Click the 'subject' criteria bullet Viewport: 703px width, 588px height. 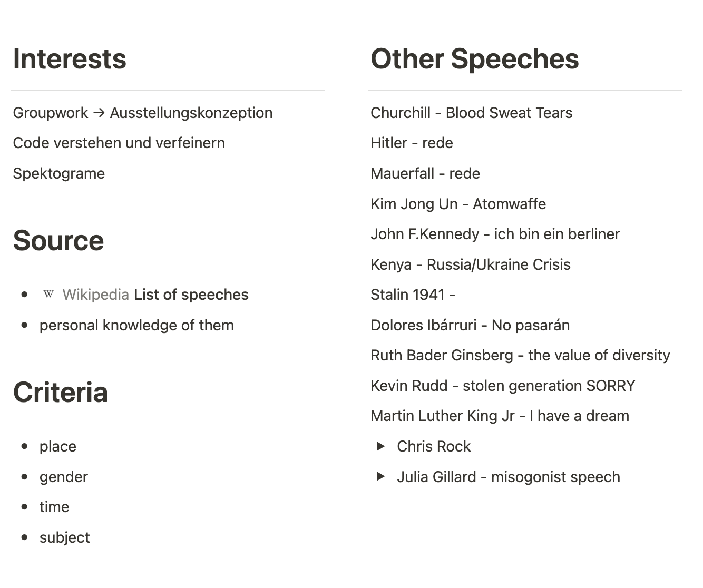[x=64, y=537]
